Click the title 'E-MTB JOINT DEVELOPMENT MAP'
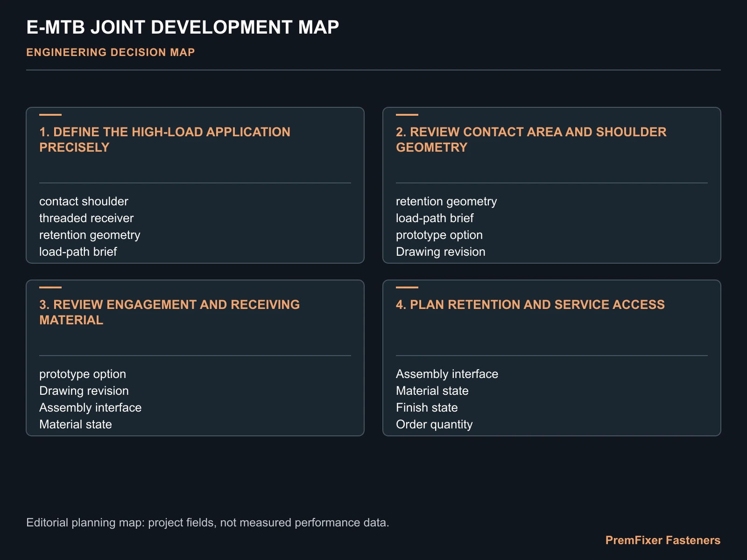This screenshot has width=747, height=560. tap(183, 28)
